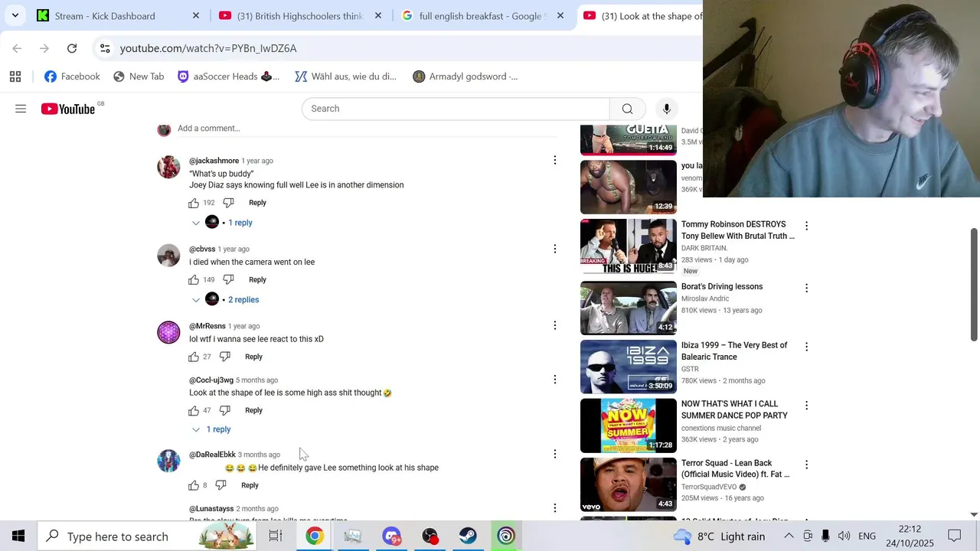The width and height of the screenshot is (980, 551).
Task: Go back in browser history
Action: [x=17, y=48]
